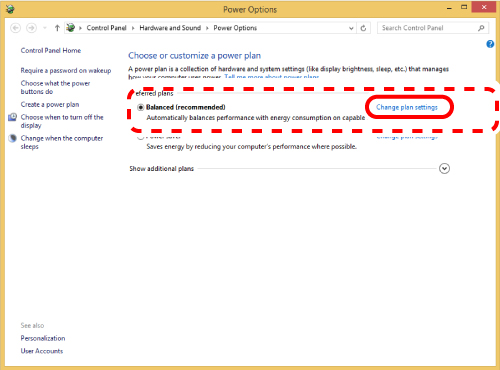This screenshot has width=500, height=370.
Task: Click the sleep moon icon in the sidebar
Action: point(12,138)
